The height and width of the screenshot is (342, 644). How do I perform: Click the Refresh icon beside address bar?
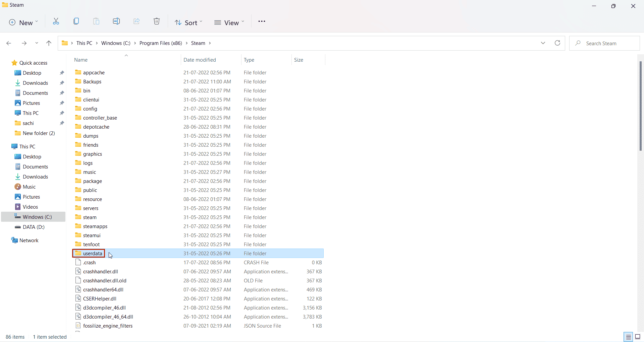(557, 43)
